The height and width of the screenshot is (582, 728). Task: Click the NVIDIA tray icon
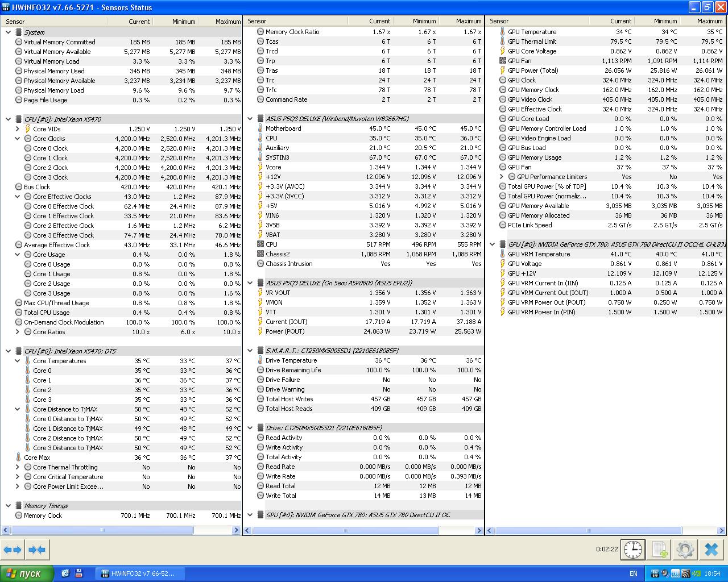pos(696,573)
